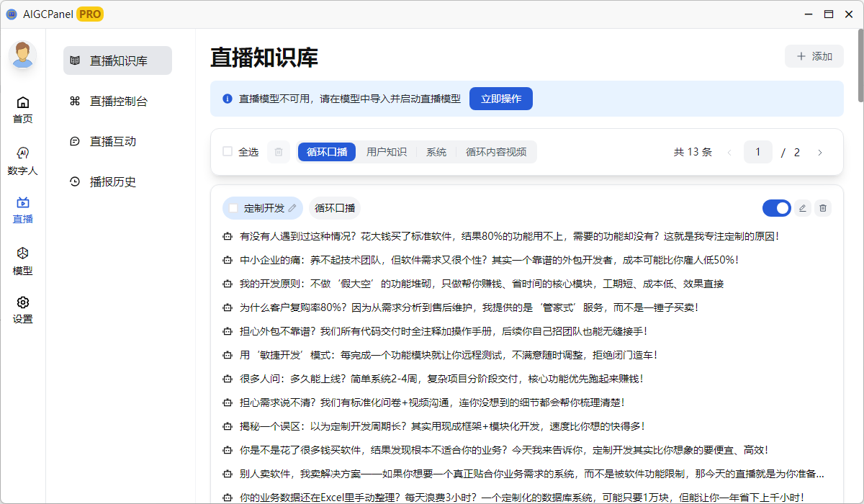Click robot icon of '为什么客户复购率80%' line
This screenshot has width=864, height=504.
click(228, 307)
